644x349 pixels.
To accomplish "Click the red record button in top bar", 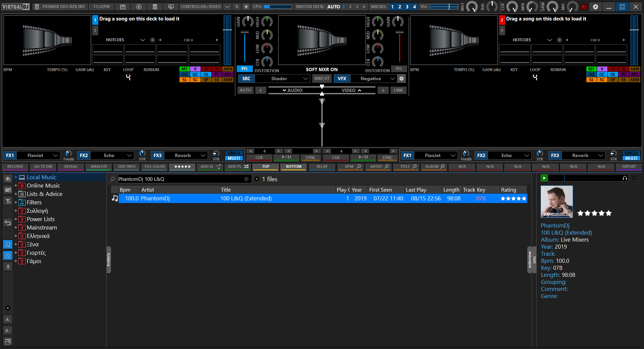I will (584, 7).
